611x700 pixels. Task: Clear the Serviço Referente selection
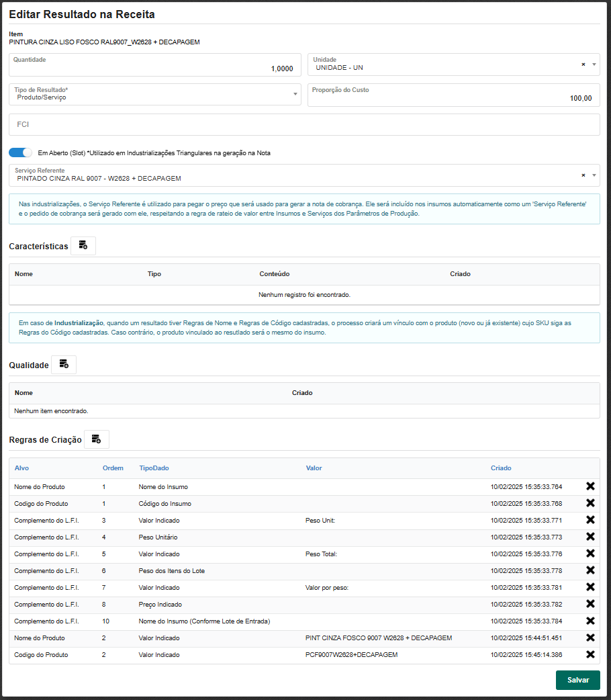[583, 175]
